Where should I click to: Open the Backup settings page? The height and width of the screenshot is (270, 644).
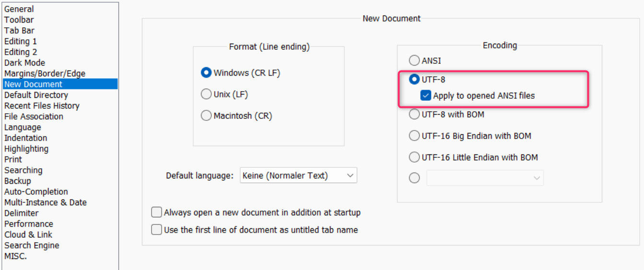(18, 181)
